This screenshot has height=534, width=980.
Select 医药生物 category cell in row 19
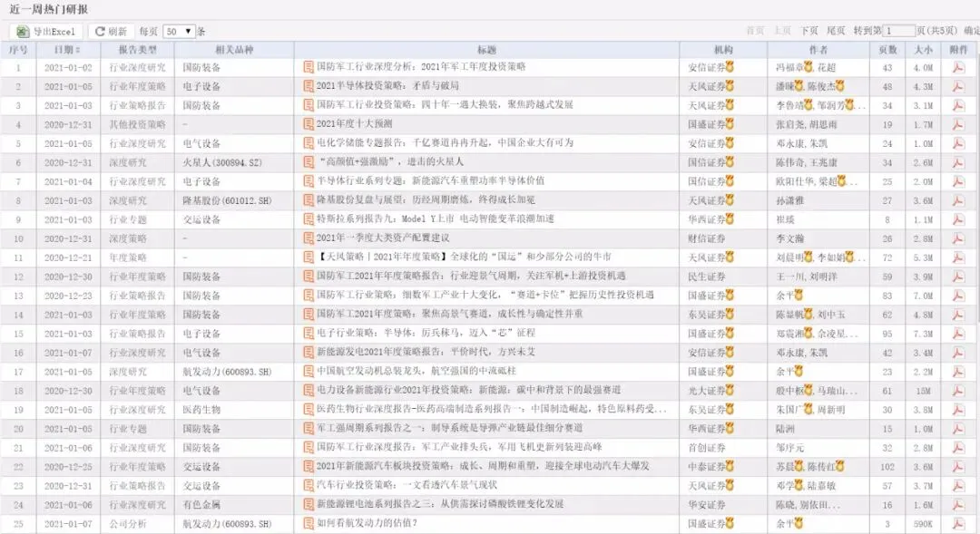[x=201, y=410]
